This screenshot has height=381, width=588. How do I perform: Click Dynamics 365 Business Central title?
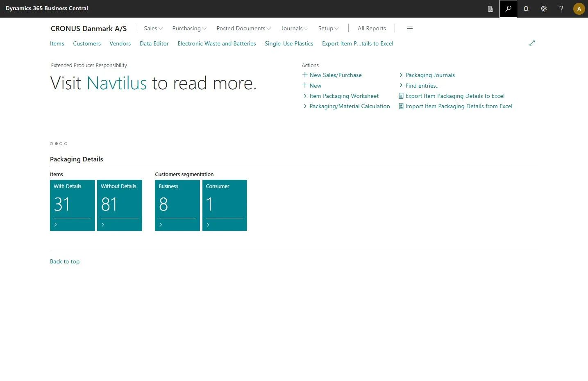47,8
